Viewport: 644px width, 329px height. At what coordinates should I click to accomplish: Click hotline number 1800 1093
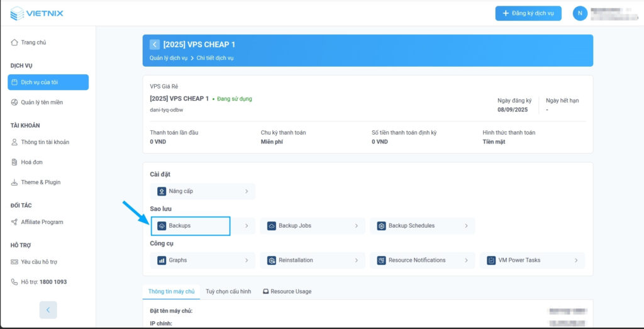(53, 282)
